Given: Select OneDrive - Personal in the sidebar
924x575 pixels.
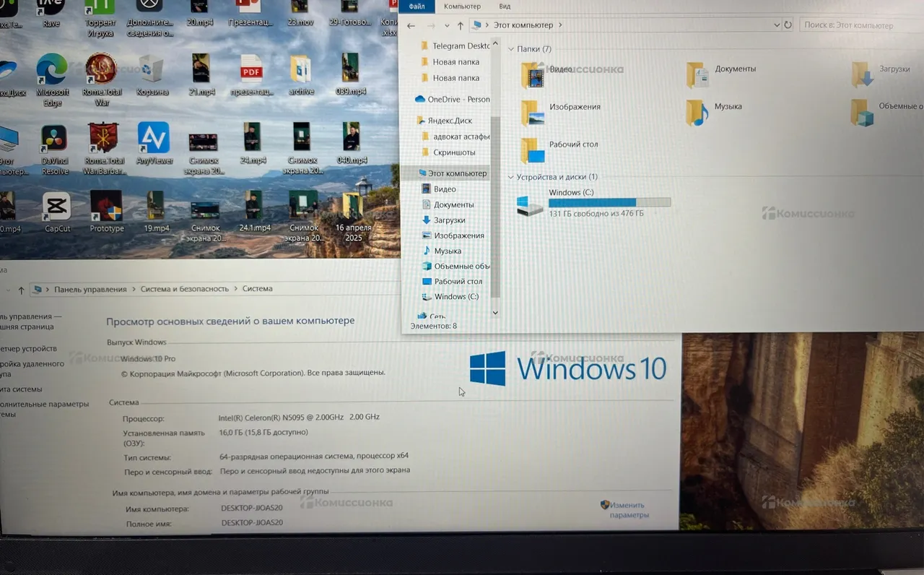Looking at the screenshot, I should click(452, 99).
